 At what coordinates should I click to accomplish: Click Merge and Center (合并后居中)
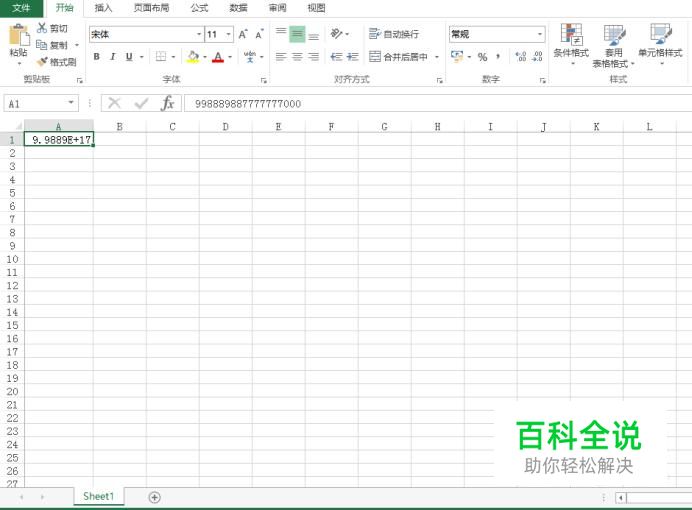click(x=399, y=56)
